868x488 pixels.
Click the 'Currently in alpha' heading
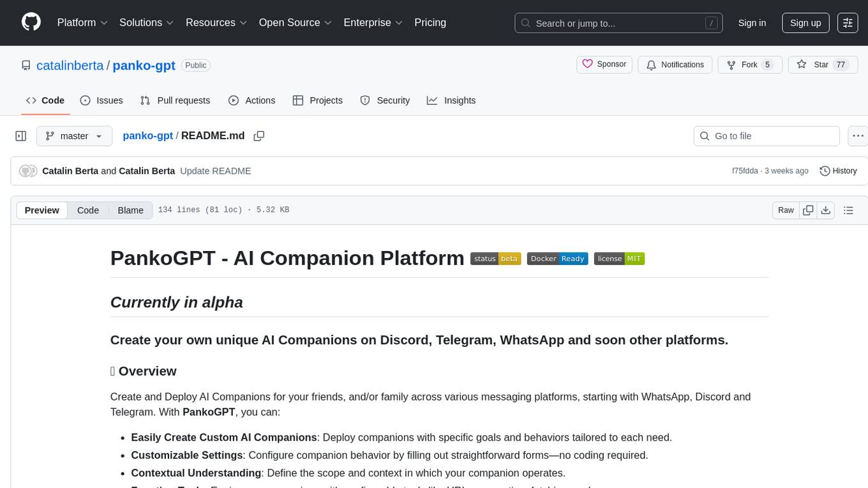[x=177, y=302]
